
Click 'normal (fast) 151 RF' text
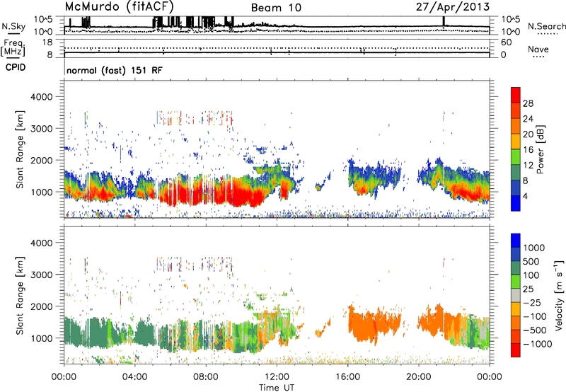[x=115, y=70]
